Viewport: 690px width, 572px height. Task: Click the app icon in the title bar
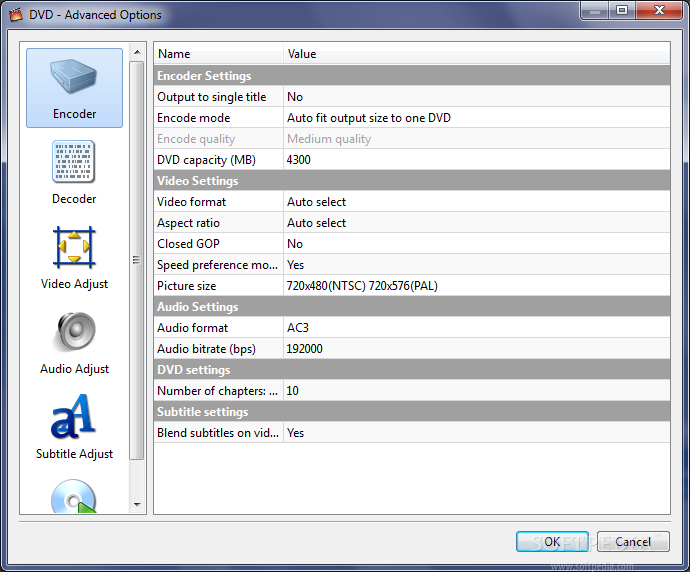[x=16, y=15]
